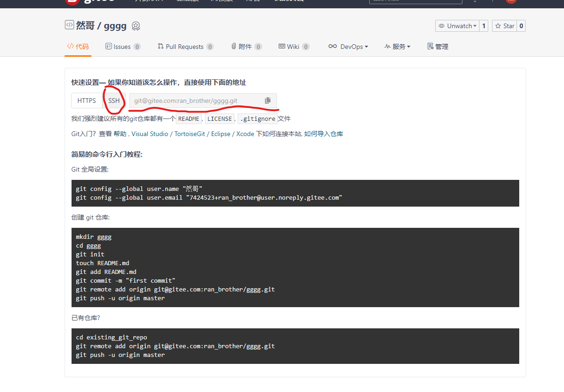Click the badge icon next to gggg
This screenshot has height=392, width=564.
coord(136,26)
